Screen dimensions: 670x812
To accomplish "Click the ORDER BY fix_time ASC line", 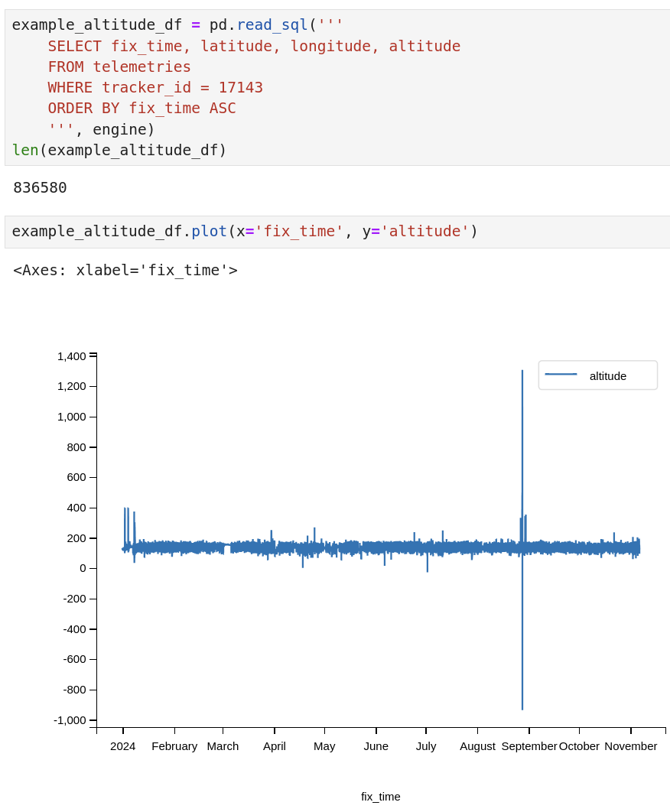I will (141, 108).
